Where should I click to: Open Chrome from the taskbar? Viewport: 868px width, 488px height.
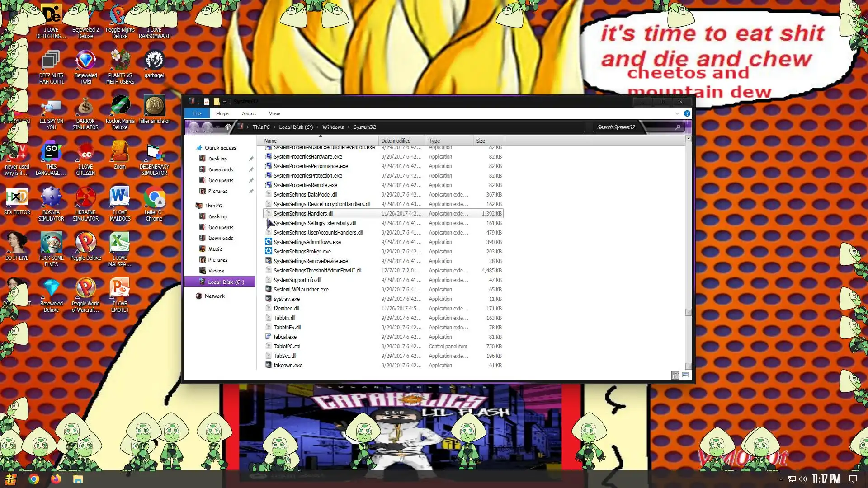coord(34,479)
